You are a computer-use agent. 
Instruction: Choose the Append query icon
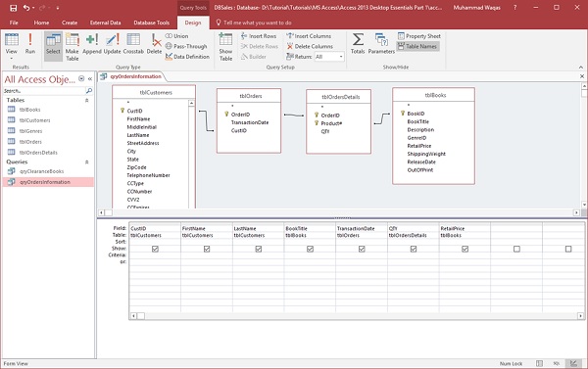coord(92,44)
